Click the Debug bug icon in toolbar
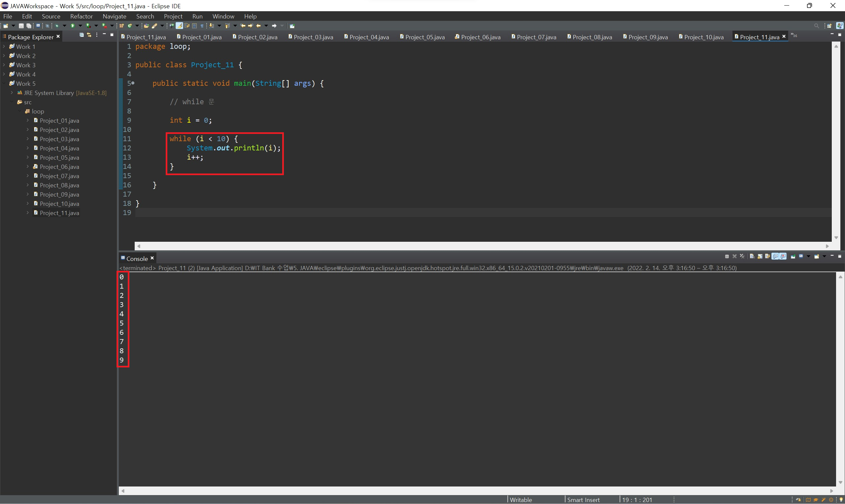This screenshot has height=504, width=845. click(57, 26)
